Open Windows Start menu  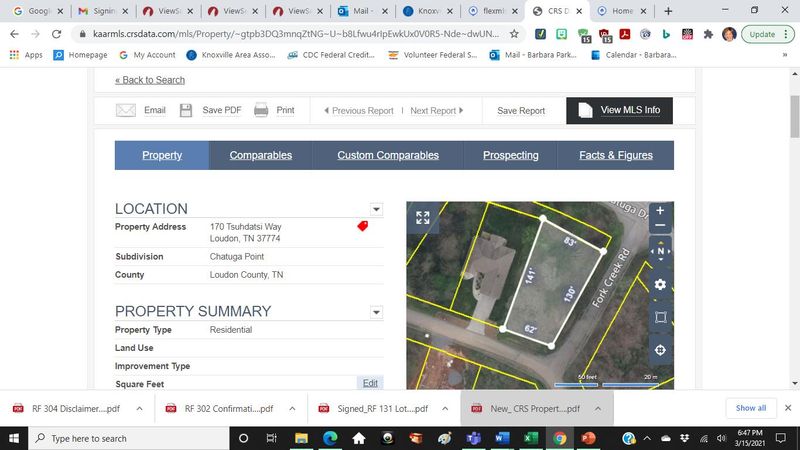click(x=14, y=438)
